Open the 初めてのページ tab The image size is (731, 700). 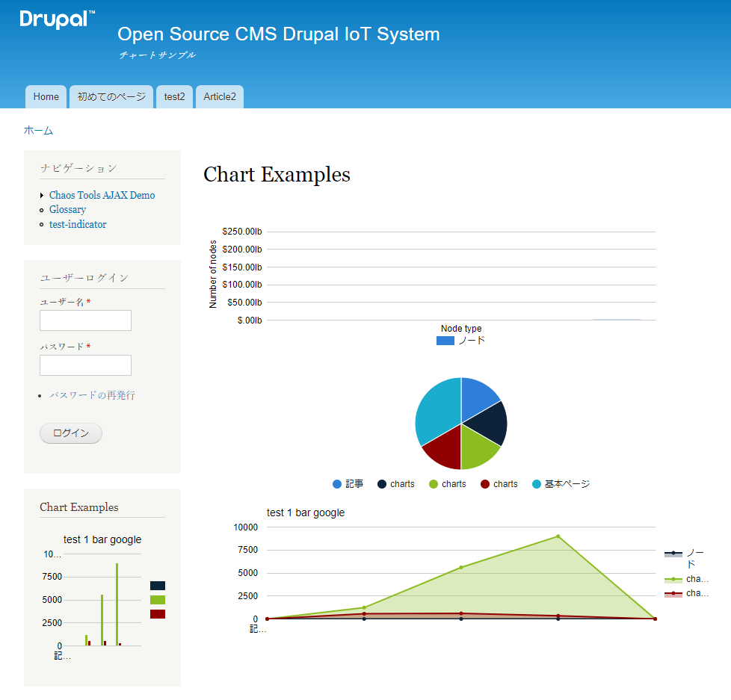[x=111, y=97]
